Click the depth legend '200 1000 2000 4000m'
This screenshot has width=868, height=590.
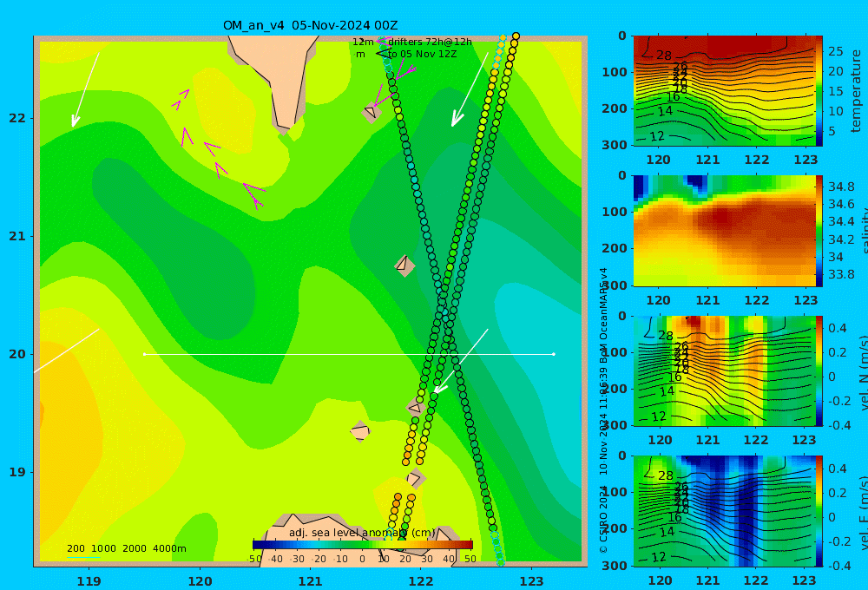click(x=126, y=548)
